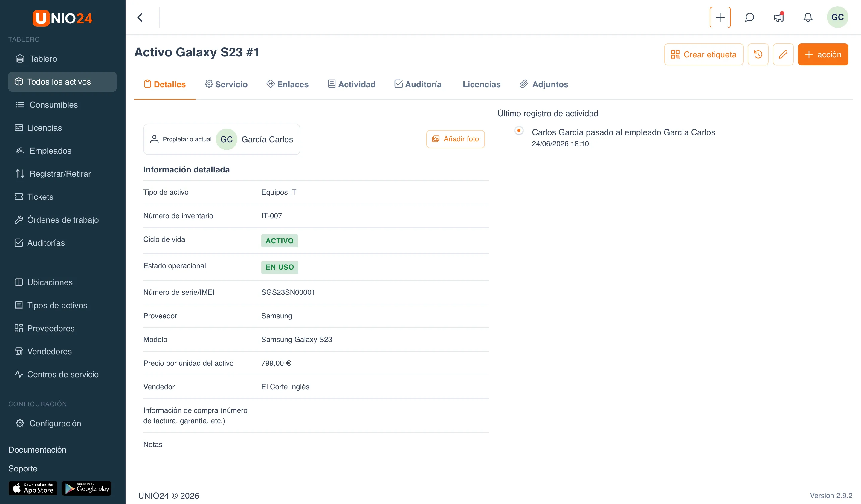The image size is (861, 504).
Task: Edit the asset with the pencil icon
Action: pos(783,54)
